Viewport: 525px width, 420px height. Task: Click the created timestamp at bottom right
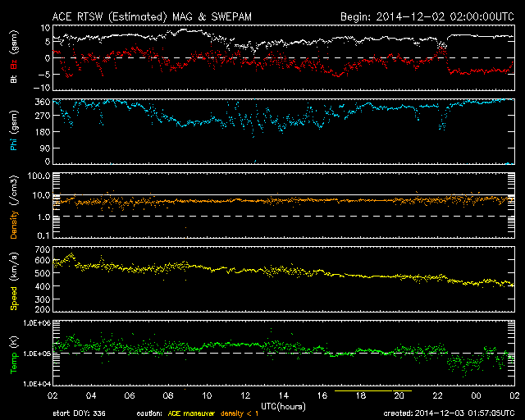[448, 413]
